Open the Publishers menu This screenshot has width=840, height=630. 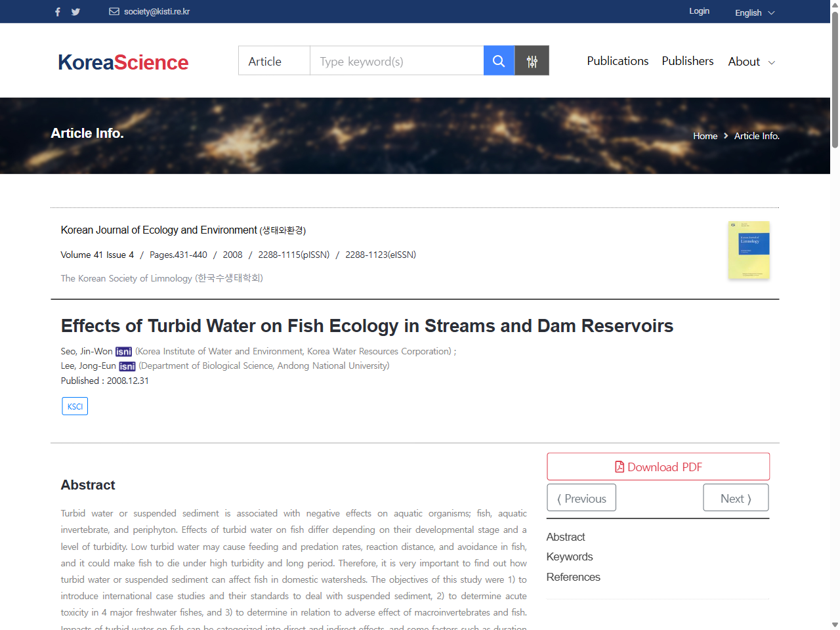pos(687,60)
